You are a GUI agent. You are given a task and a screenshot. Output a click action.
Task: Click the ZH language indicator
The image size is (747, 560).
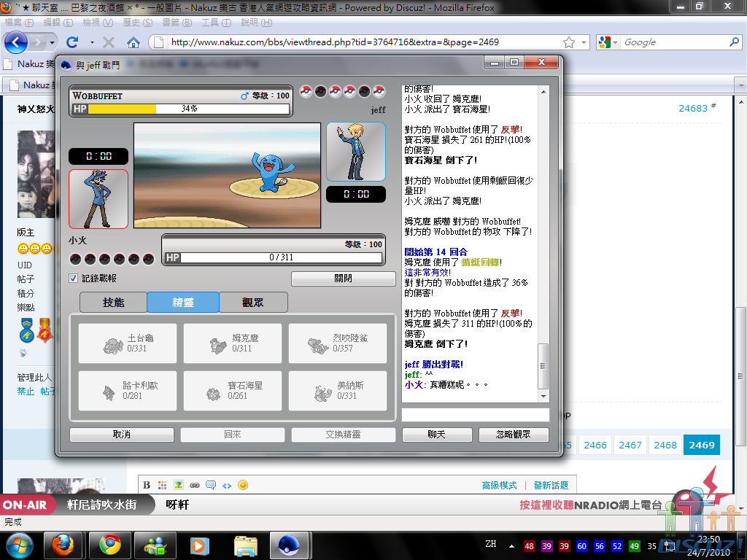(x=491, y=544)
